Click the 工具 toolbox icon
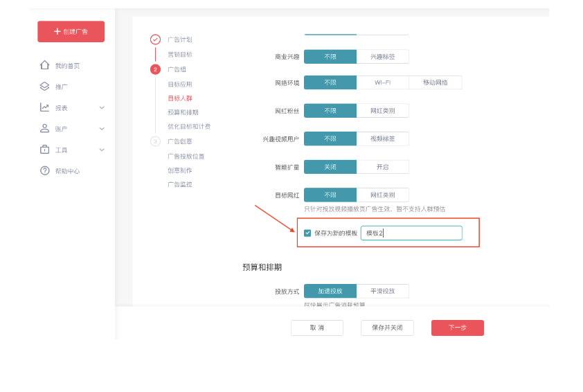This screenshot has width=583, height=392. tap(45, 150)
